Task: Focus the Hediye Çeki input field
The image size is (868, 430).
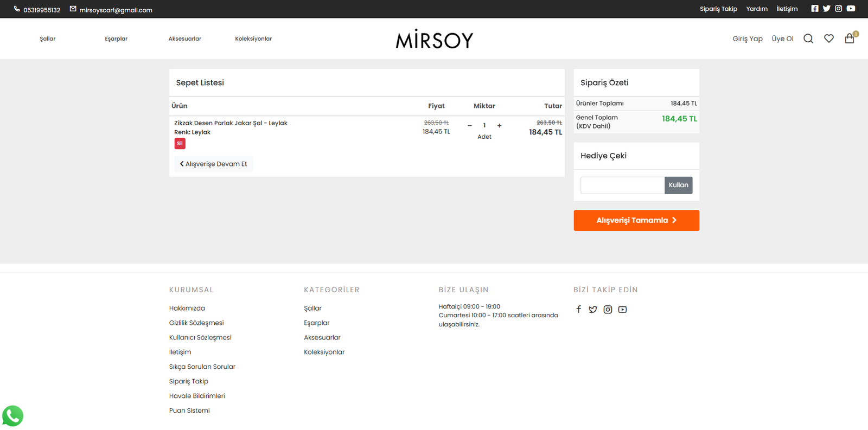Action: click(622, 185)
